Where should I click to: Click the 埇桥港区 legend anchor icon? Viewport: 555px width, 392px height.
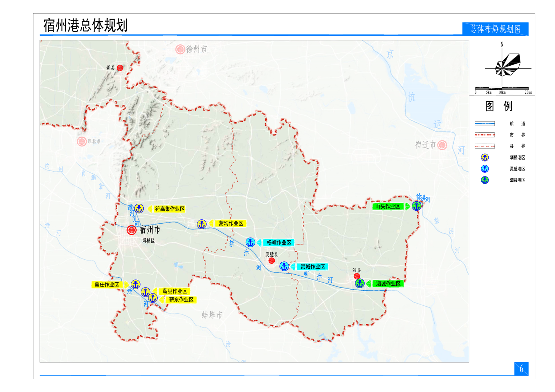[x=484, y=158]
